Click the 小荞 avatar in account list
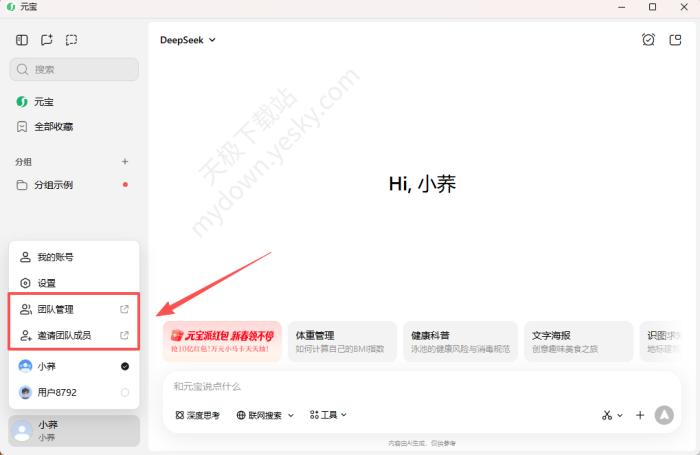Screen dimensions: 700x455 25,366
